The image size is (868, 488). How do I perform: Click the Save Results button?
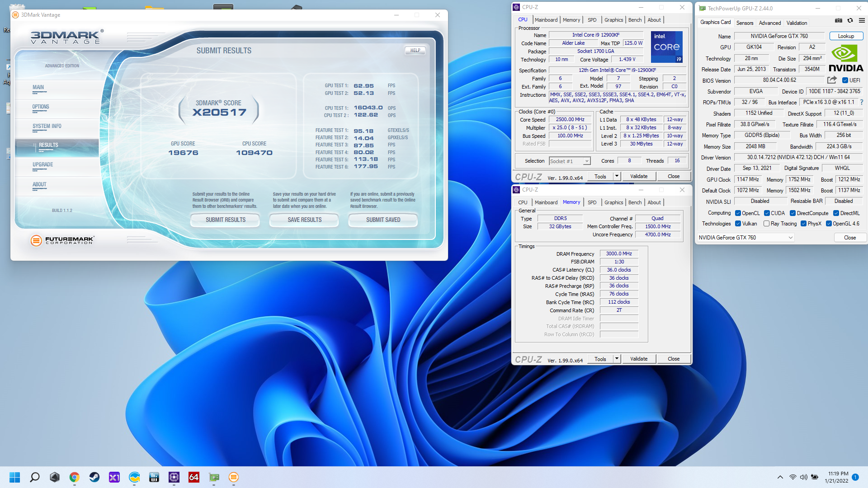[304, 220]
